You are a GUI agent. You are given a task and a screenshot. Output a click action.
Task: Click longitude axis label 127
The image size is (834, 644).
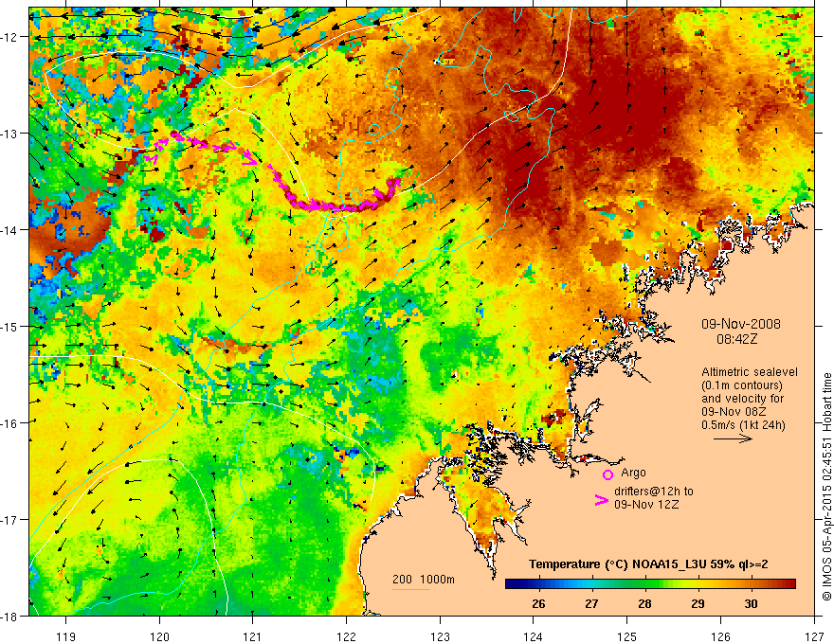(x=814, y=636)
